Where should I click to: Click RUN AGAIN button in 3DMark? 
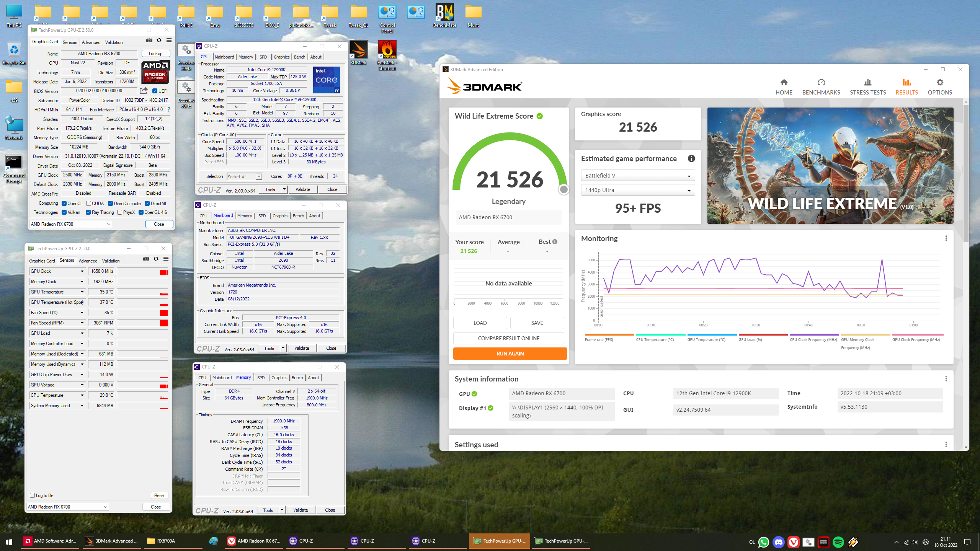point(510,354)
